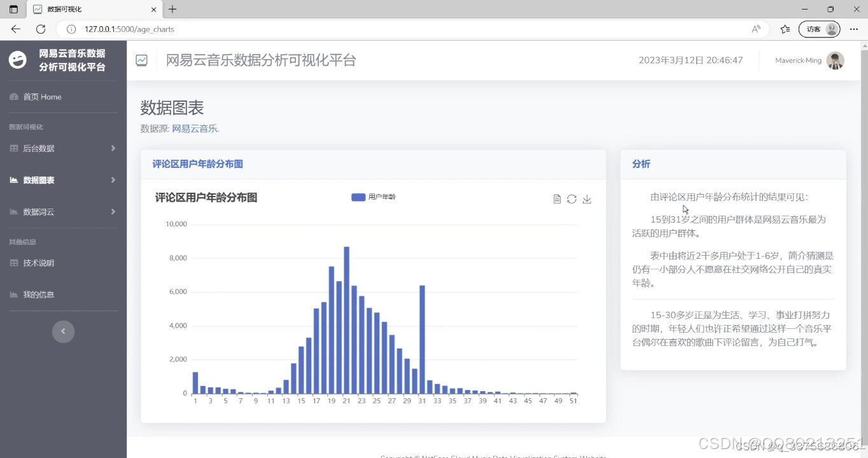Select the home icon next to 首页 Home
Image resolution: width=868 pixels, height=458 pixels.
(x=14, y=97)
